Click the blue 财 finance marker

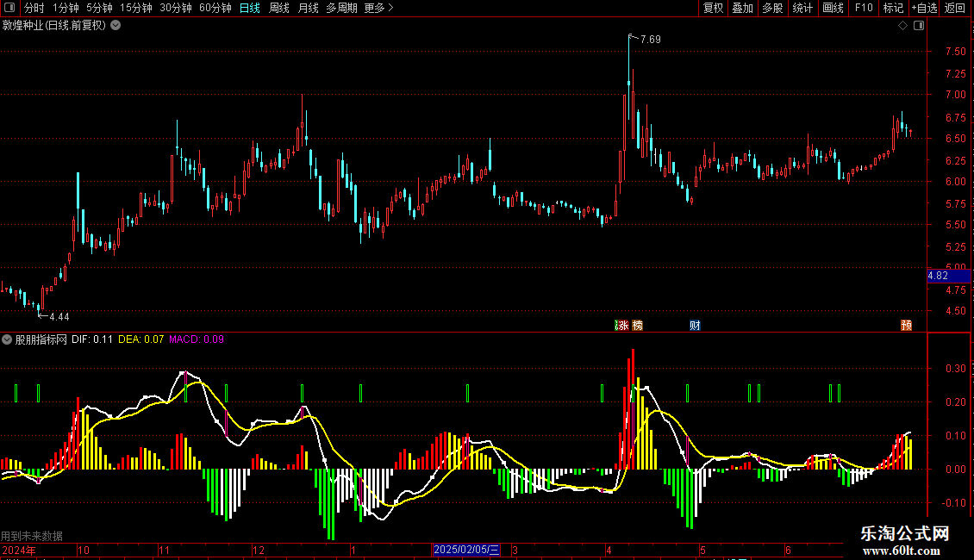[x=695, y=326]
